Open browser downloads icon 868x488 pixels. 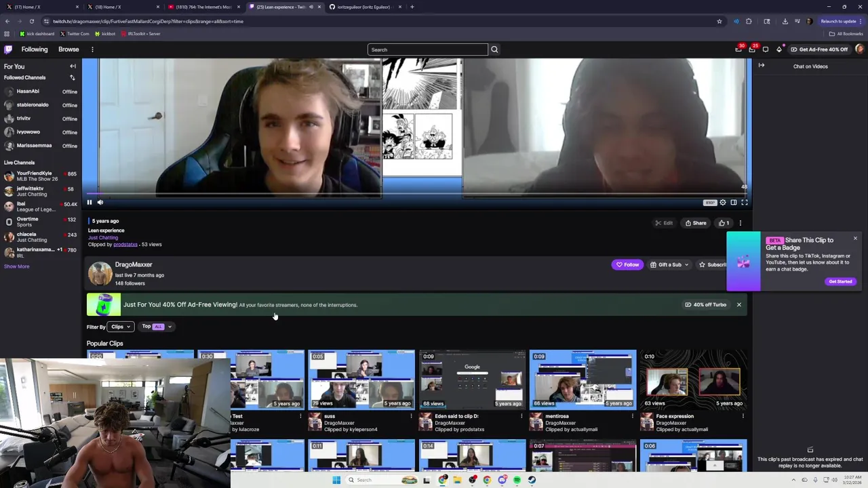coord(785,21)
